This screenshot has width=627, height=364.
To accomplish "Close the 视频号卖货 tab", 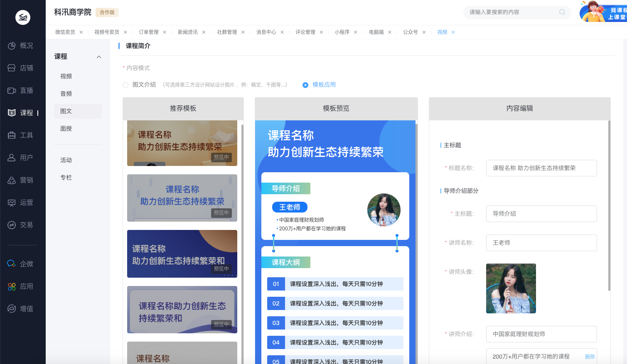I will (x=125, y=32).
